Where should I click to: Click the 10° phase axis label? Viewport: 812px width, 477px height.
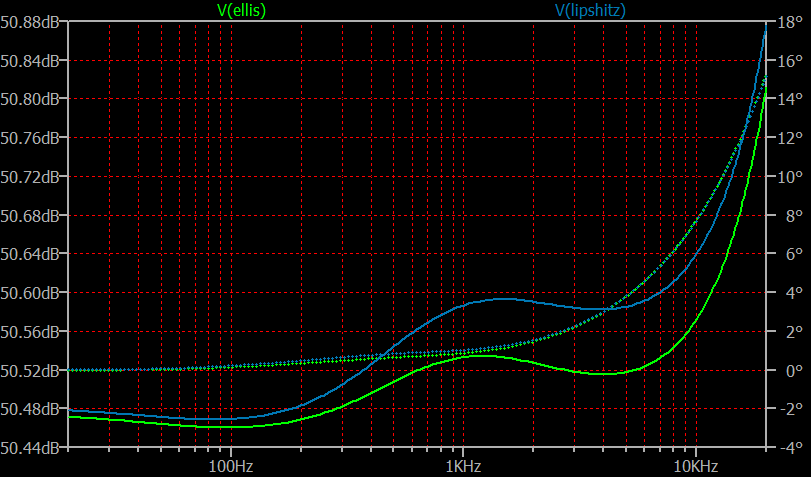(x=790, y=177)
